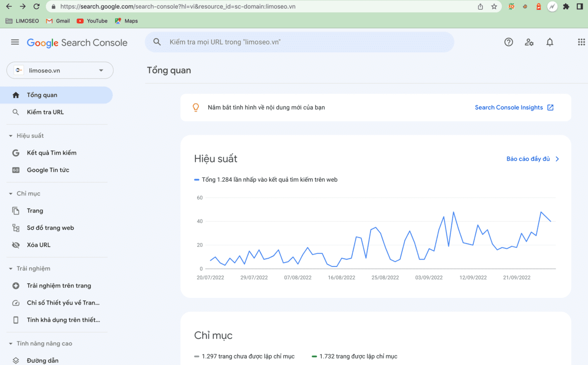The height and width of the screenshot is (365, 588).
Task: Open the lightning bolt extension icon
Action: pyautogui.click(x=552, y=6)
